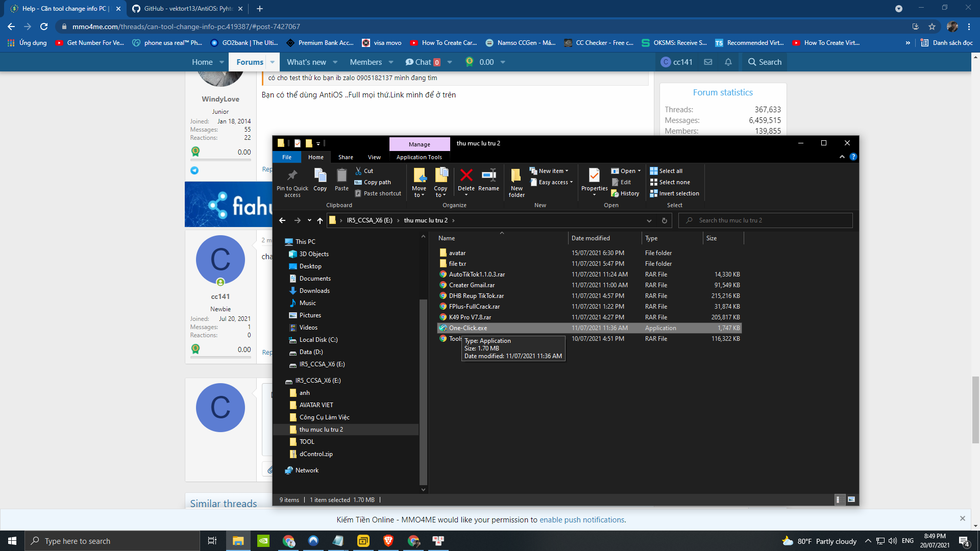The width and height of the screenshot is (980, 551).
Task: Open the Share ribbon tab
Action: coord(346,157)
